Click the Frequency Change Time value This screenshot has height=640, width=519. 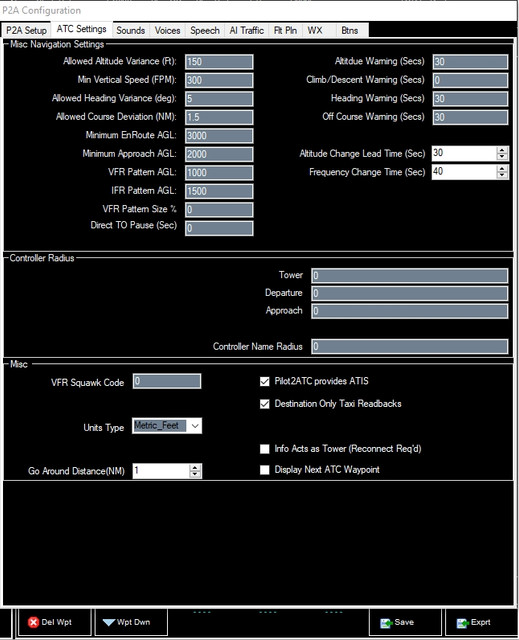(x=464, y=172)
